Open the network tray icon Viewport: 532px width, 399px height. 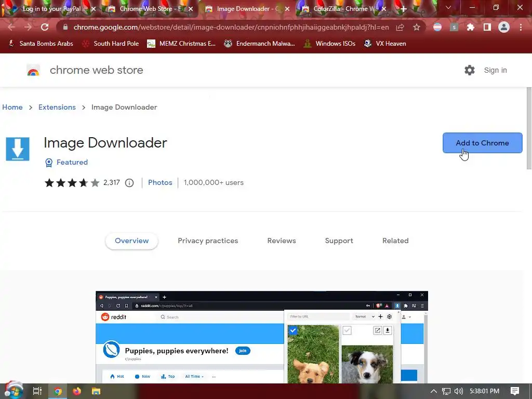click(x=446, y=391)
